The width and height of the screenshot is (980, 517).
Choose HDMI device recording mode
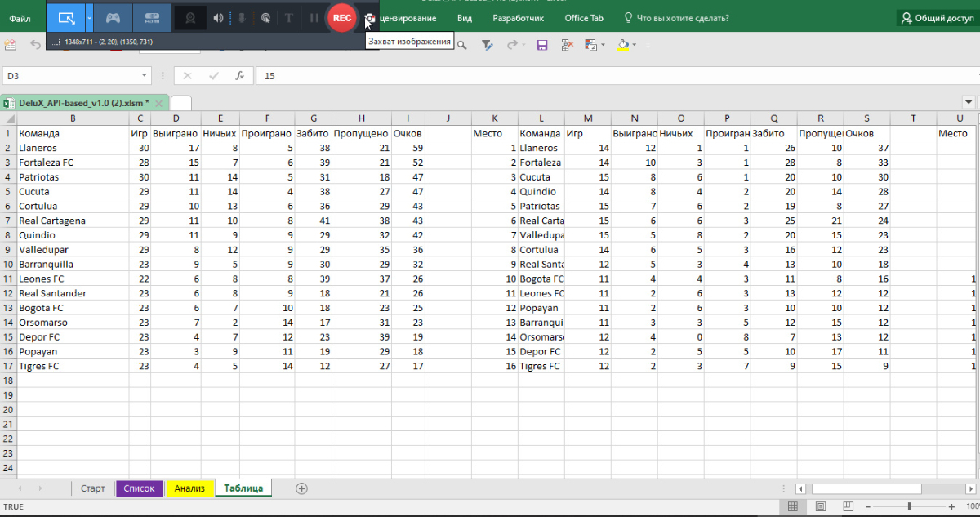pyautogui.click(x=152, y=17)
